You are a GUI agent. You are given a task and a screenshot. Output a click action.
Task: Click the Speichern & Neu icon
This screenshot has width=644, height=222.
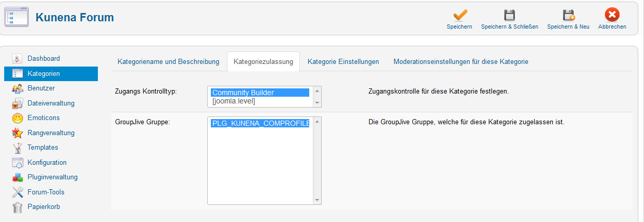(x=569, y=15)
